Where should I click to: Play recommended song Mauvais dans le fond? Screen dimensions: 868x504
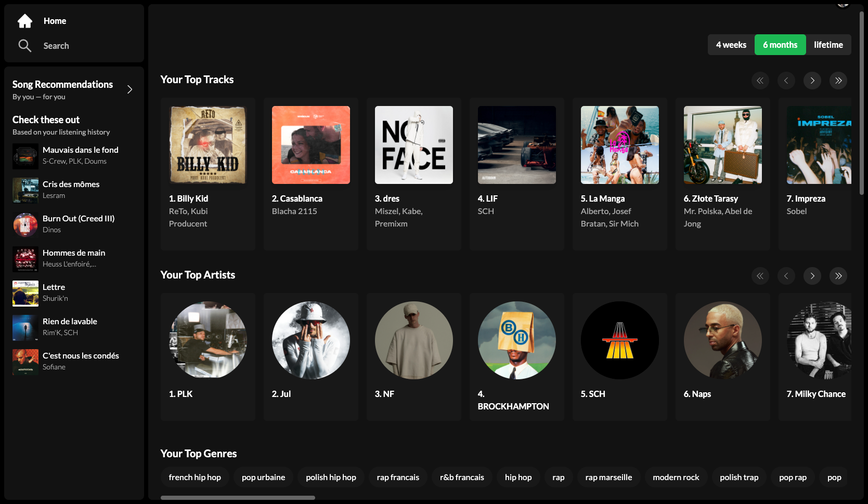click(x=74, y=155)
